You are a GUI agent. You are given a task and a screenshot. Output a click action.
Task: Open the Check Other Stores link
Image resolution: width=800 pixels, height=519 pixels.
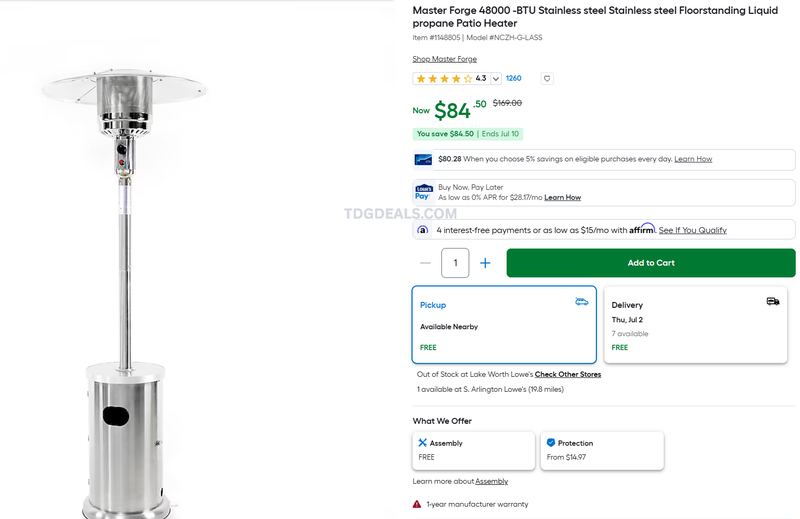568,375
